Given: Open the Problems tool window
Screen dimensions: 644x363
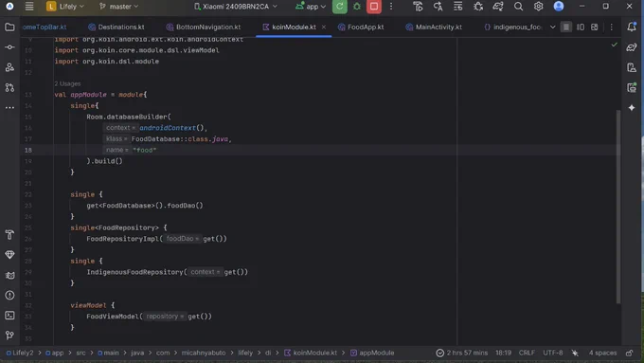Looking at the screenshot, I should pyautogui.click(x=9, y=295).
